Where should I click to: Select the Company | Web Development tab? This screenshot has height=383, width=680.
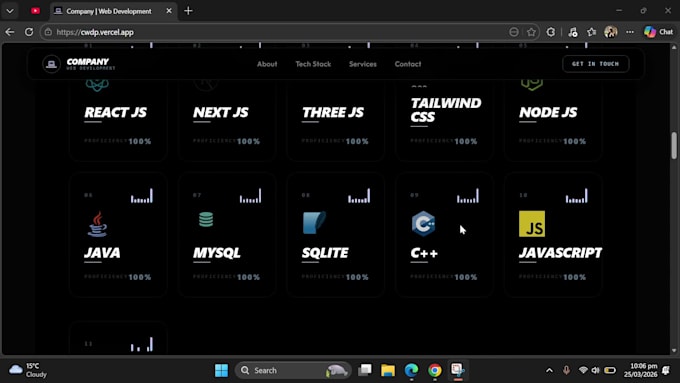[108, 11]
